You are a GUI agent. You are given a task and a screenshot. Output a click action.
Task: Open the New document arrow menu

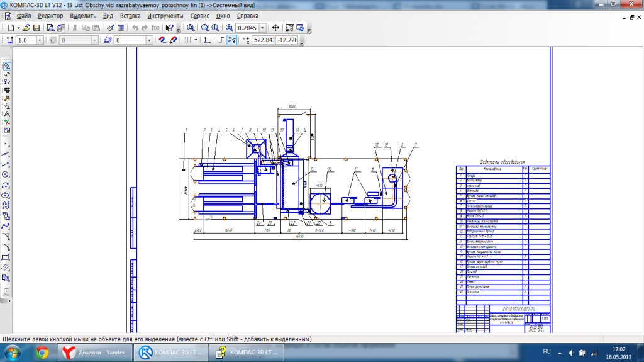click(18, 28)
